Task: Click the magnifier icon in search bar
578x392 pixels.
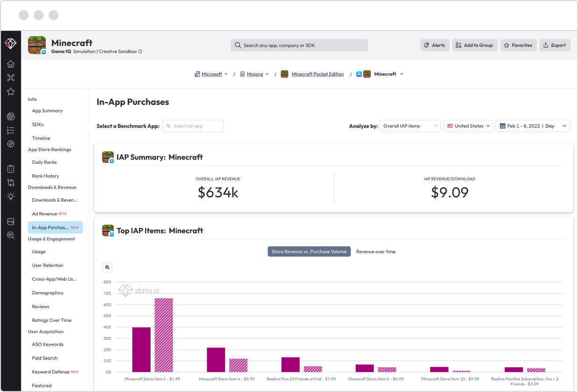Action: pyautogui.click(x=238, y=45)
